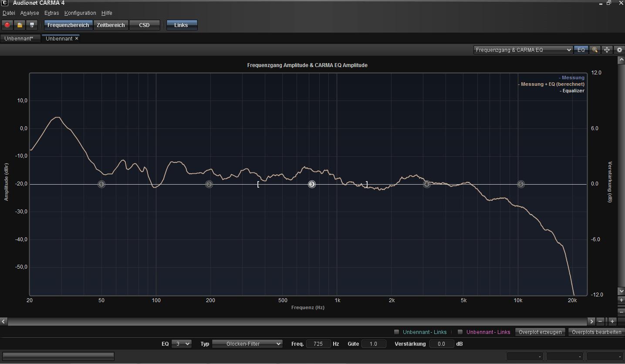Click the open folder icon in toolbar
625x364 pixels.
20,25
